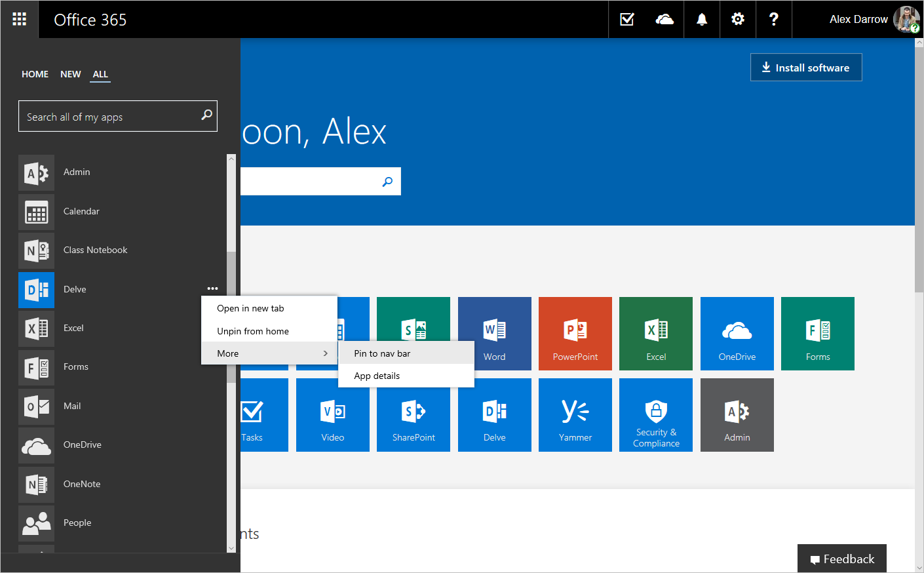Switch to the NEW tab

pos(70,74)
